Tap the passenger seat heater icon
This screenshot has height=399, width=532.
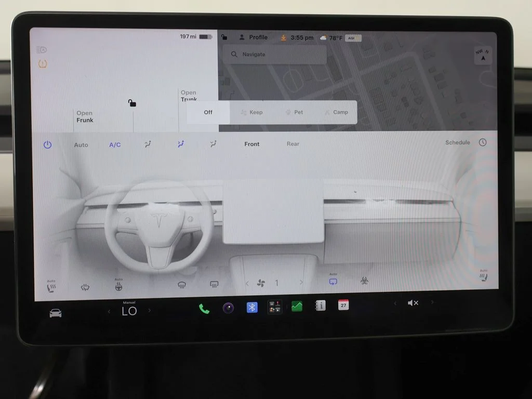(x=484, y=276)
